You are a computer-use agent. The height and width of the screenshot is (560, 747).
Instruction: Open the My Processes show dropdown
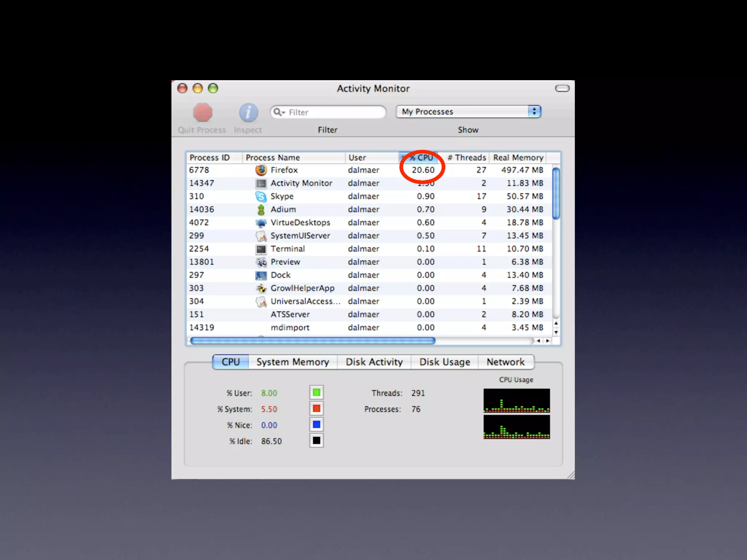(x=468, y=112)
